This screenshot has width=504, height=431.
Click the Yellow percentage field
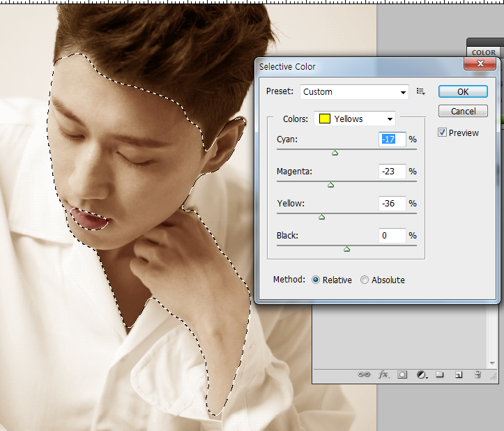point(392,203)
